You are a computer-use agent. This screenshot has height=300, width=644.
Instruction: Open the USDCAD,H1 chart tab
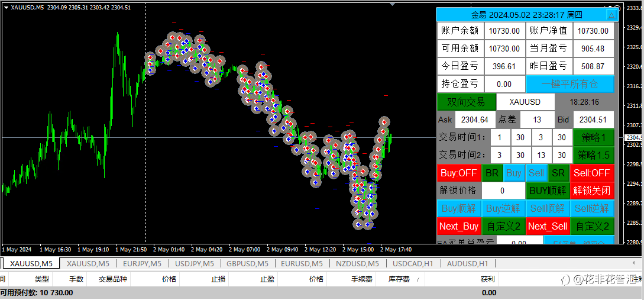[x=412, y=263]
